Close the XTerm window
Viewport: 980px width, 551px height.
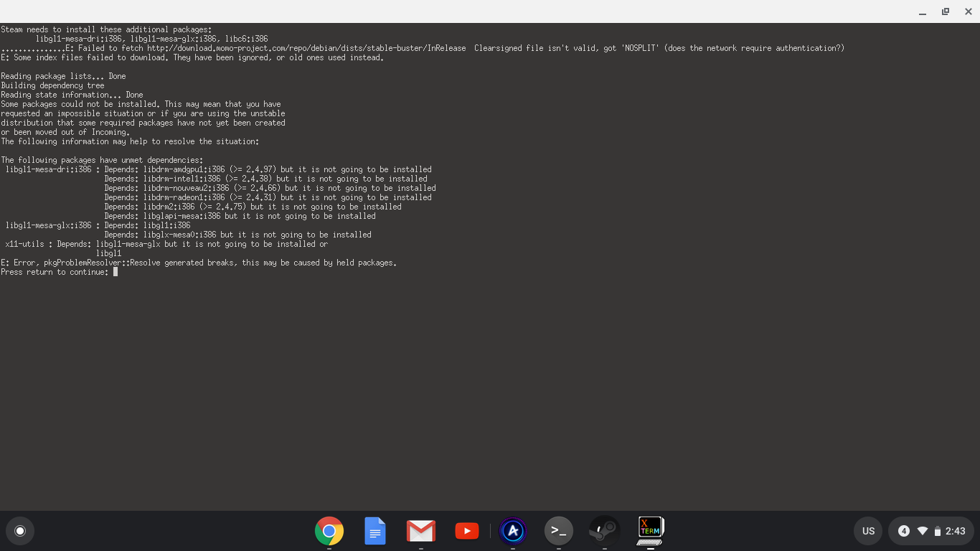click(969, 11)
